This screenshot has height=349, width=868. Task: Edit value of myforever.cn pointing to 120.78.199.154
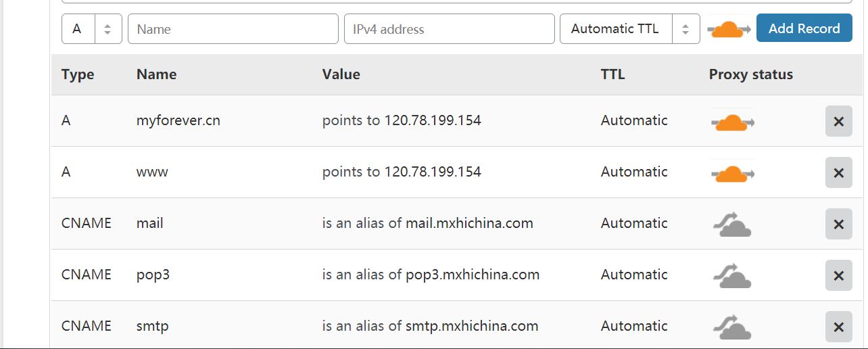(402, 120)
